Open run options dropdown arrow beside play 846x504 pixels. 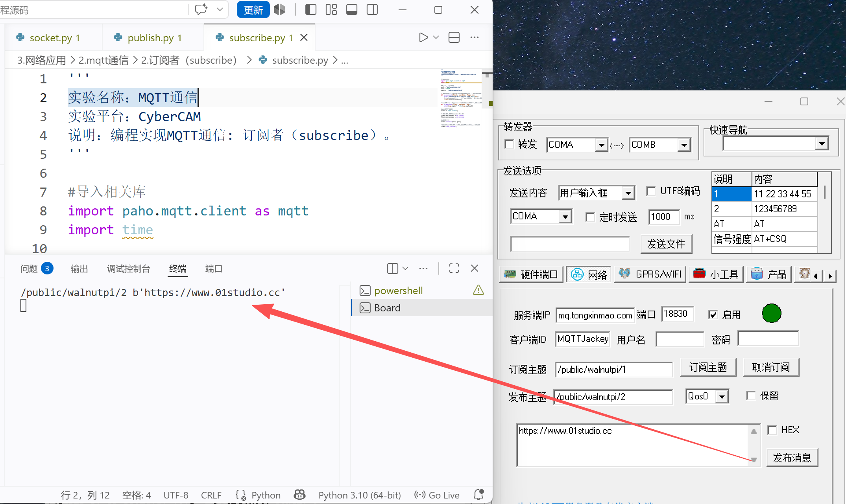(436, 37)
